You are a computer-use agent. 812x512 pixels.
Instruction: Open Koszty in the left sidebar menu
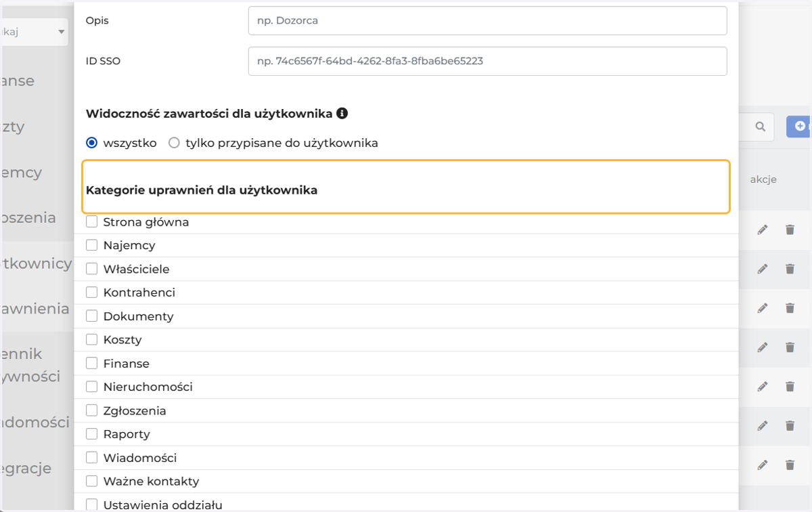point(14,127)
